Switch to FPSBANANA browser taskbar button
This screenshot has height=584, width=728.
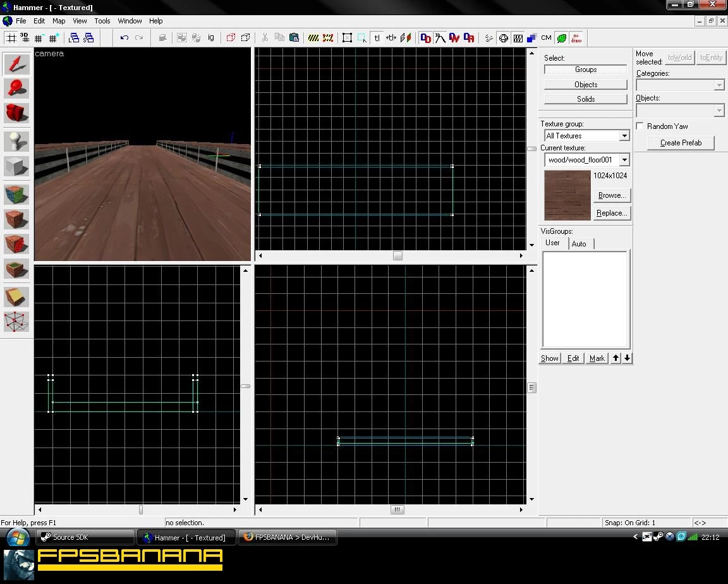pyautogui.click(x=287, y=537)
